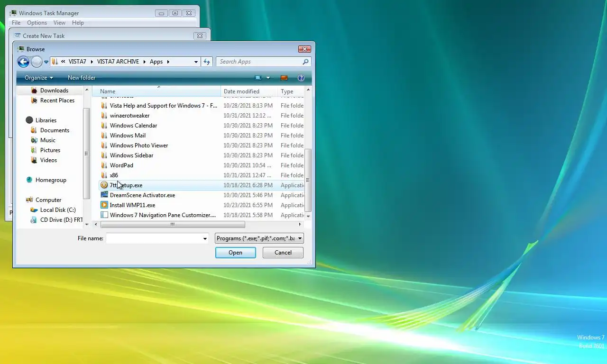Open the Music library
The height and width of the screenshot is (364, 607).
47,140
